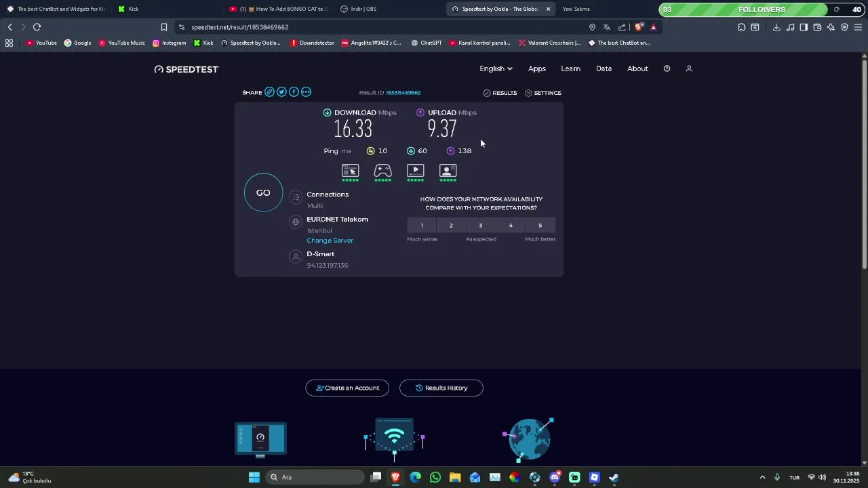Open the SETTINGS link
The width and height of the screenshot is (868, 488).
(543, 93)
